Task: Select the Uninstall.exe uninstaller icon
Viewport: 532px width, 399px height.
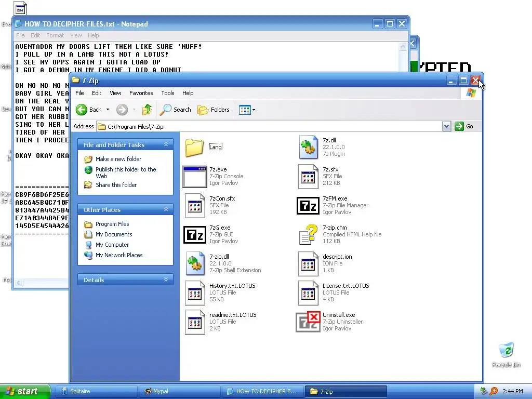Action: [308, 322]
